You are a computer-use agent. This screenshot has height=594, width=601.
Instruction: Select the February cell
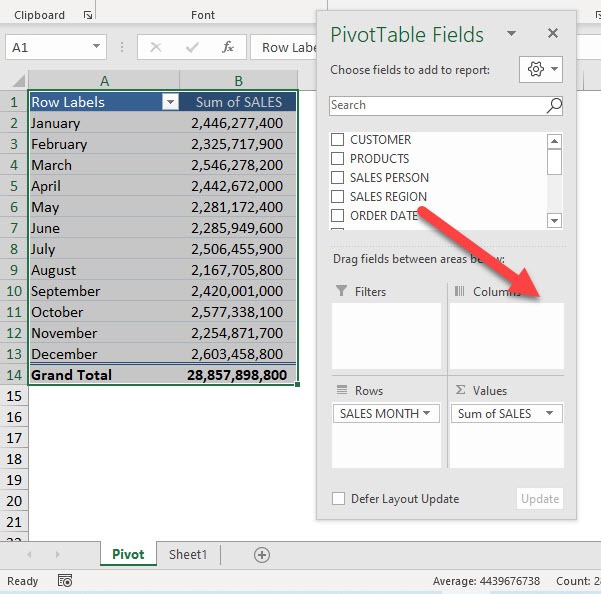click(x=104, y=144)
